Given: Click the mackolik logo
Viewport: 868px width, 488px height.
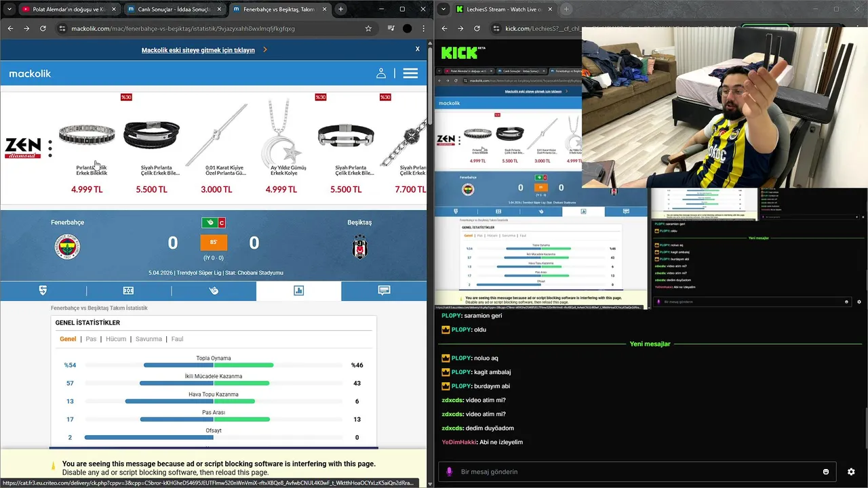Looking at the screenshot, I should [x=30, y=73].
